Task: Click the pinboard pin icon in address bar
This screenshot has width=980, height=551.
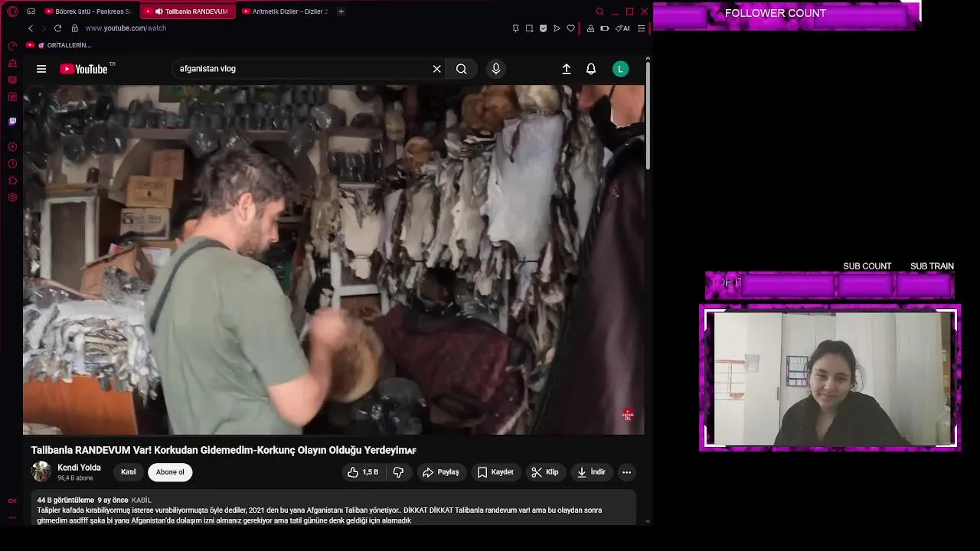Action: (515, 28)
